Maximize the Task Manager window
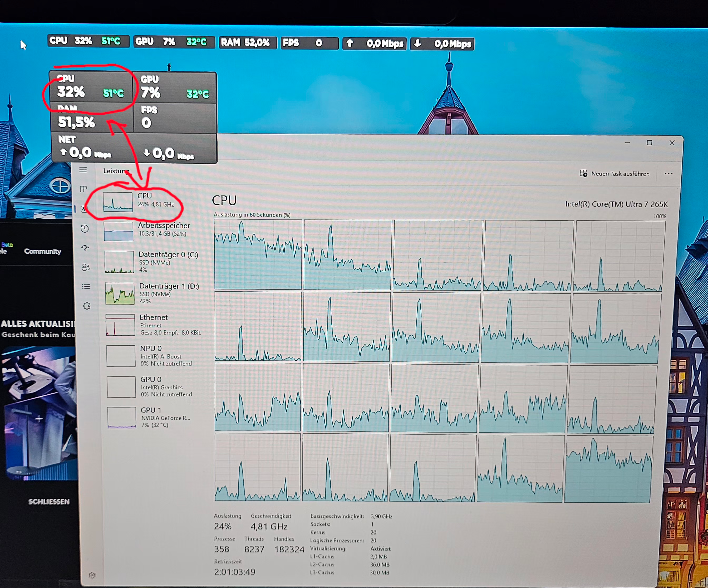 [649, 143]
